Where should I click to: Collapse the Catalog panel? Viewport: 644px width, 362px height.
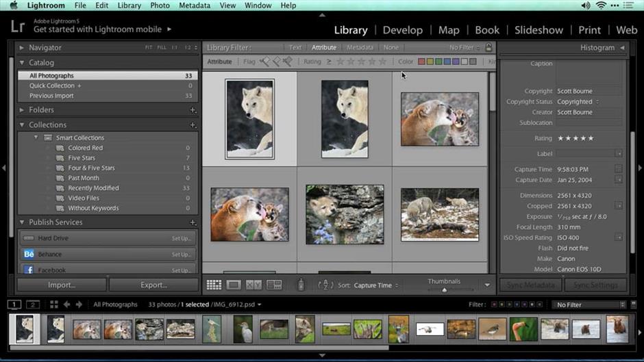click(x=22, y=63)
